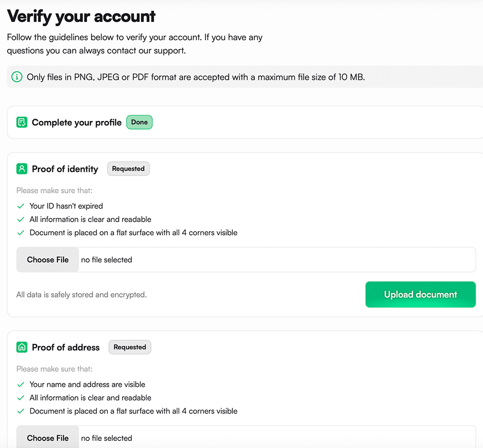The image size is (483, 448).
Task: Click checkmark beside "Your name and address are visible"
Action: (x=21, y=384)
